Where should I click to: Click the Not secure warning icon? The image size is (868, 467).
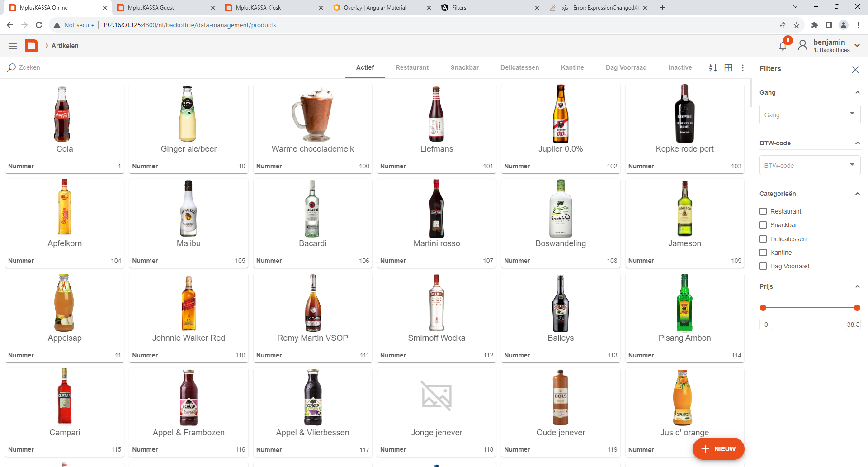pos(57,25)
